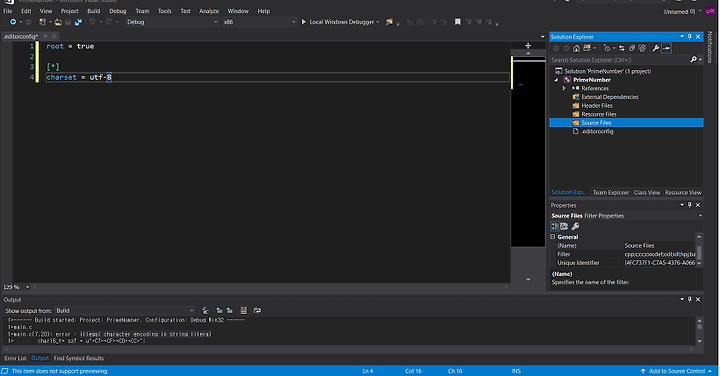Open the Build menu

pyautogui.click(x=94, y=11)
